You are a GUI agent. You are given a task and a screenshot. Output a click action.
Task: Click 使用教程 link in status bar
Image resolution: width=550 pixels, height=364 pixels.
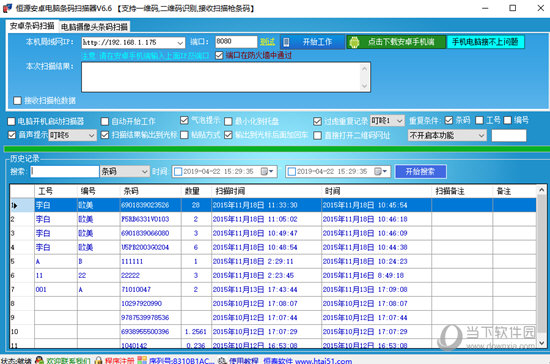(x=244, y=360)
